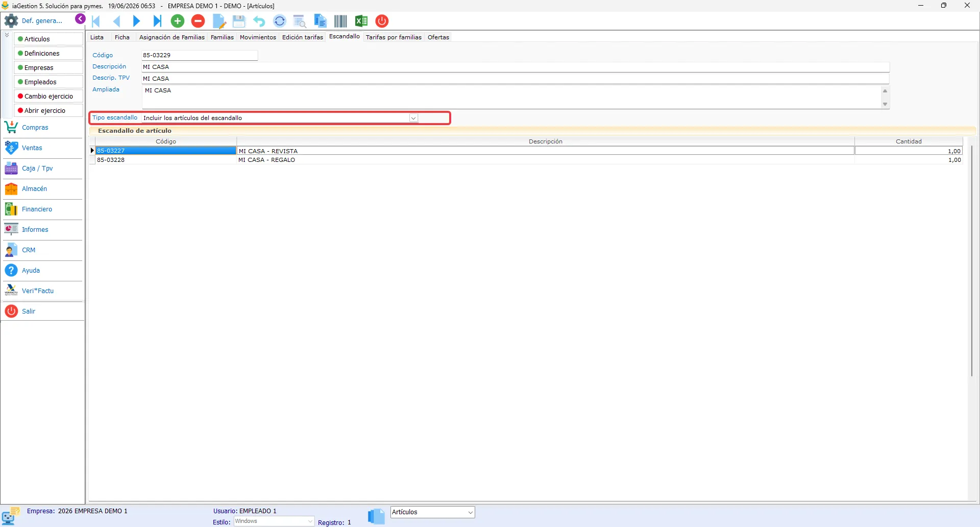Collapse sidebar with purple arrow button
980x527 pixels.
click(x=80, y=19)
